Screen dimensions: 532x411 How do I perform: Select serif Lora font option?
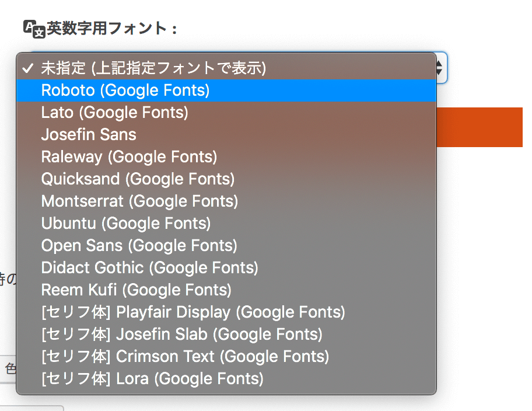[226, 378]
